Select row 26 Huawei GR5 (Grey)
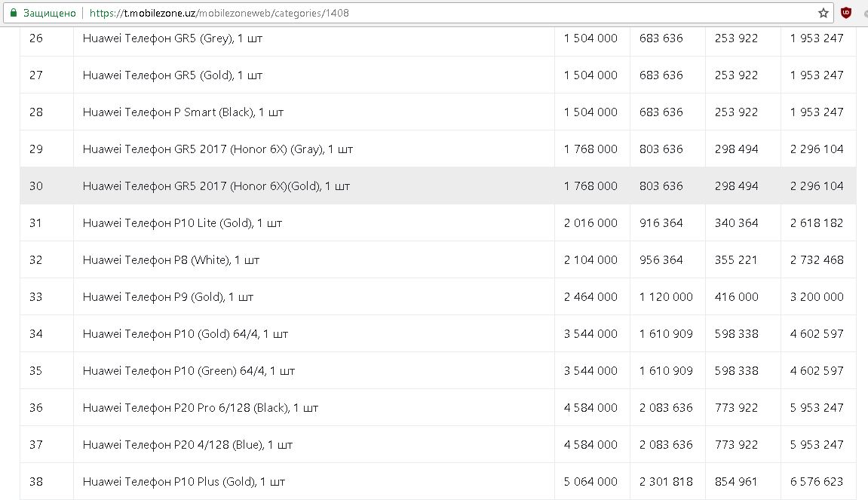The image size is (868, 500). 173,38
